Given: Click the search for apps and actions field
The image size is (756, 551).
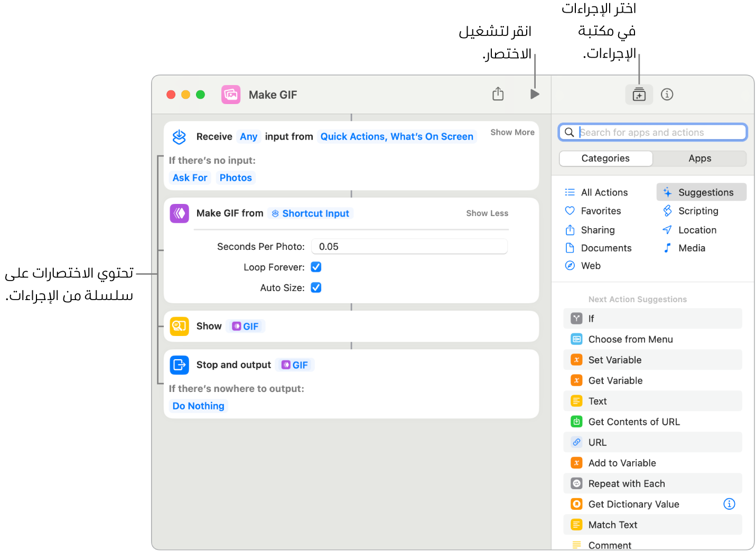Looking at the screenshot, I should (652, 132).
